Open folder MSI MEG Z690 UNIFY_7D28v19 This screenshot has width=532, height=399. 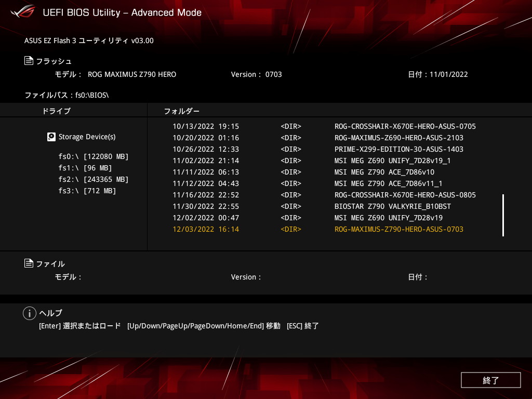[388, 218]
